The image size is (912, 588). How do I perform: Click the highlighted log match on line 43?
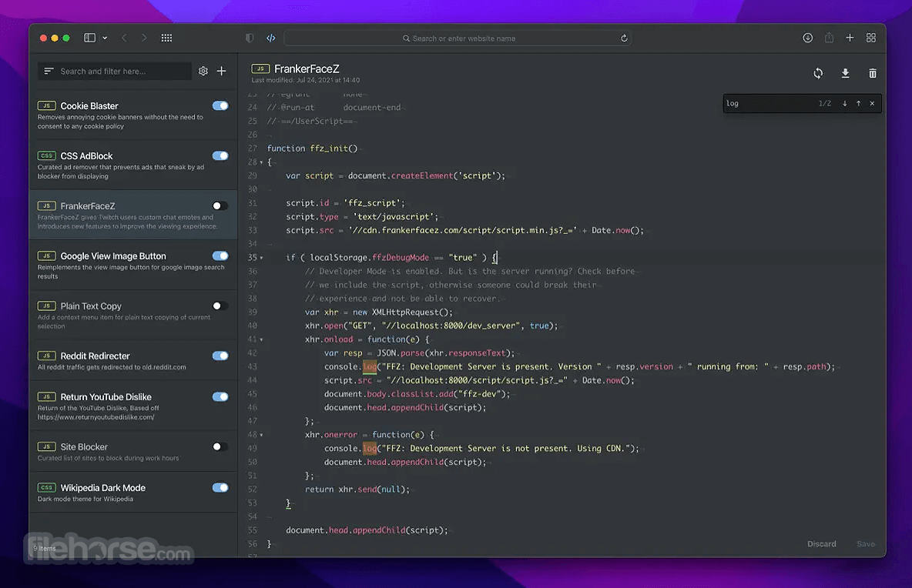pos(369,366)
